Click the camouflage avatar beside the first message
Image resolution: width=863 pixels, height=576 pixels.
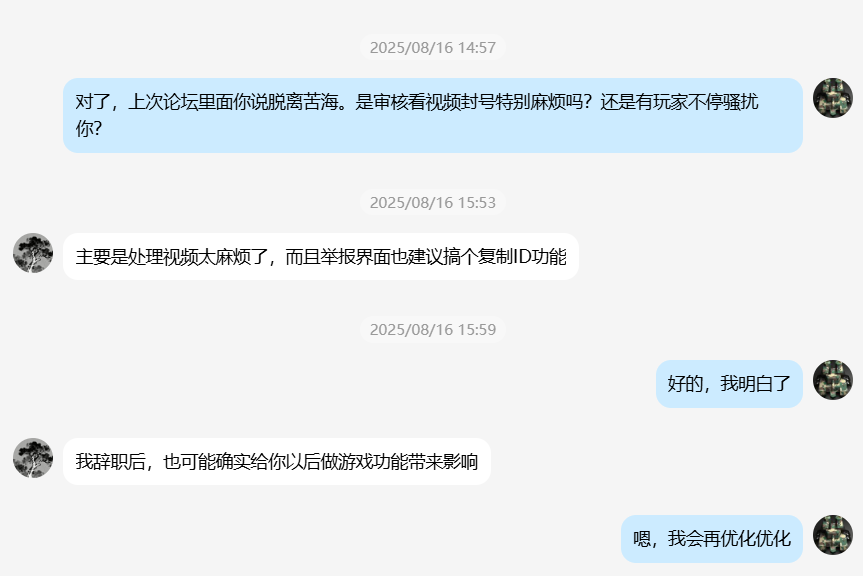[x=833, y=98]
